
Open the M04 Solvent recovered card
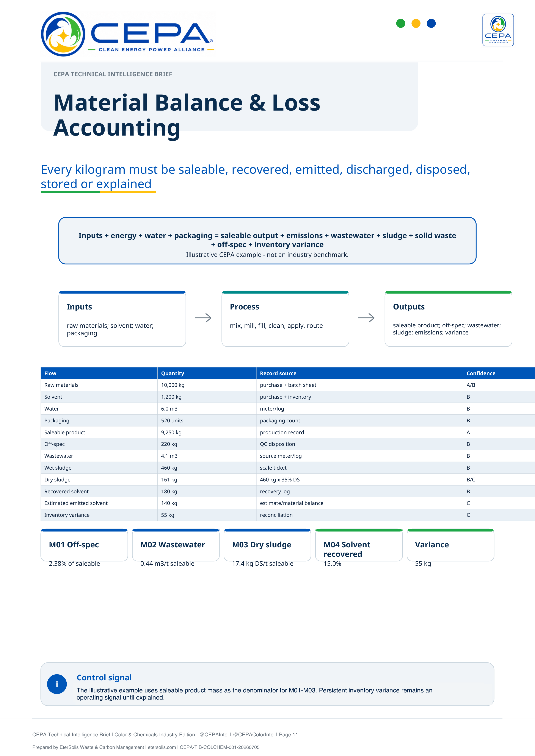(x=359, y=545)
